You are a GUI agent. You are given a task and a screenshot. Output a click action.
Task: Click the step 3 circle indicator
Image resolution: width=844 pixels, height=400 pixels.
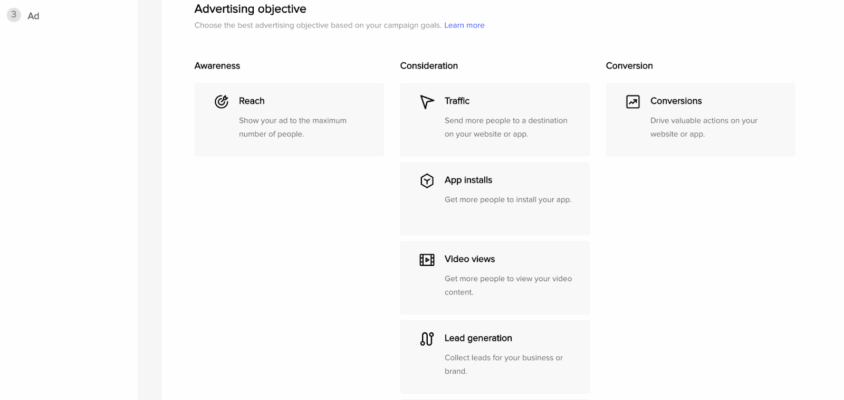tap(13, 16)
